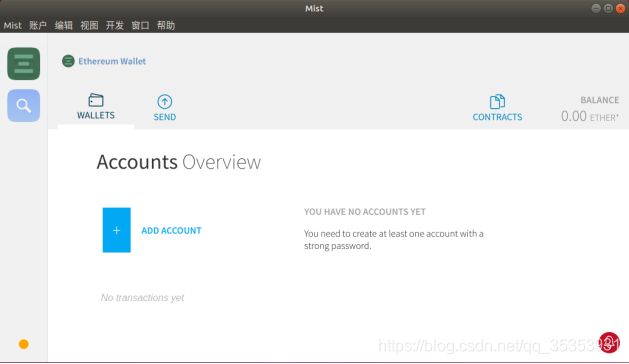Click the YOU HAVE NO ACCOUNTS YET text
The image size is (629, 364).
click(x=365, y=211)
